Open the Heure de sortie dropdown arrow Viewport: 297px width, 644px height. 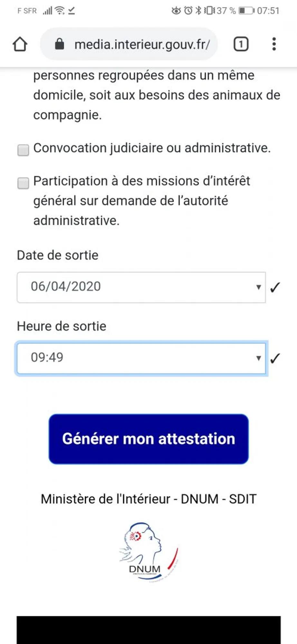(x=258, y=358)
